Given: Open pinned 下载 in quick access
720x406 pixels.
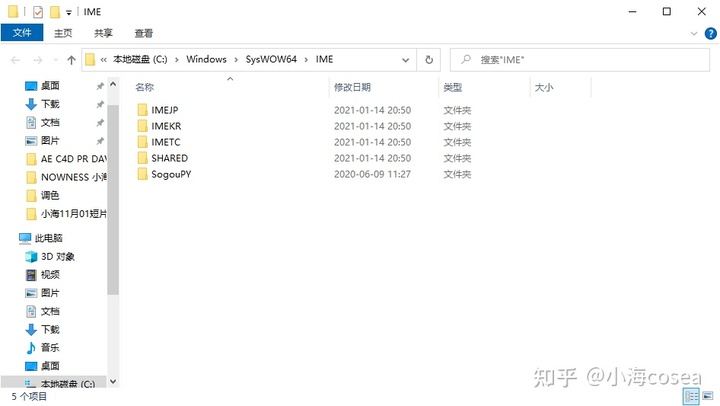Looking at the screenshot, I should pyautogui.click(x=42, y=104).
